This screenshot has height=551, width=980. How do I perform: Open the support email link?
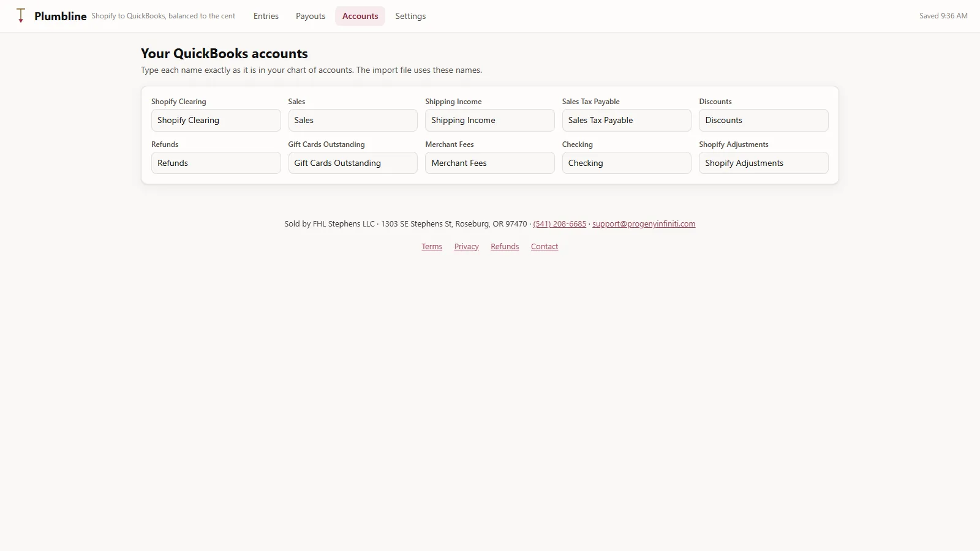coord(644,224)
